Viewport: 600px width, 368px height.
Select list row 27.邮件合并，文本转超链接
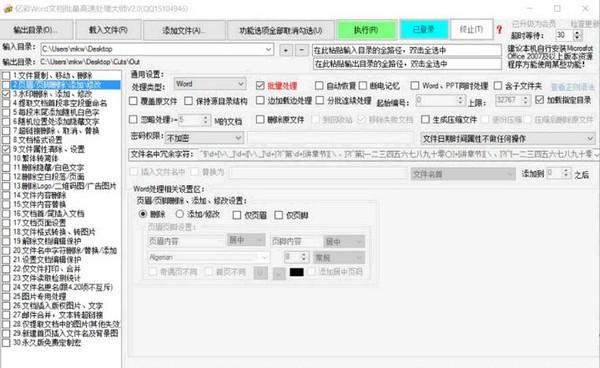(61, 315)
